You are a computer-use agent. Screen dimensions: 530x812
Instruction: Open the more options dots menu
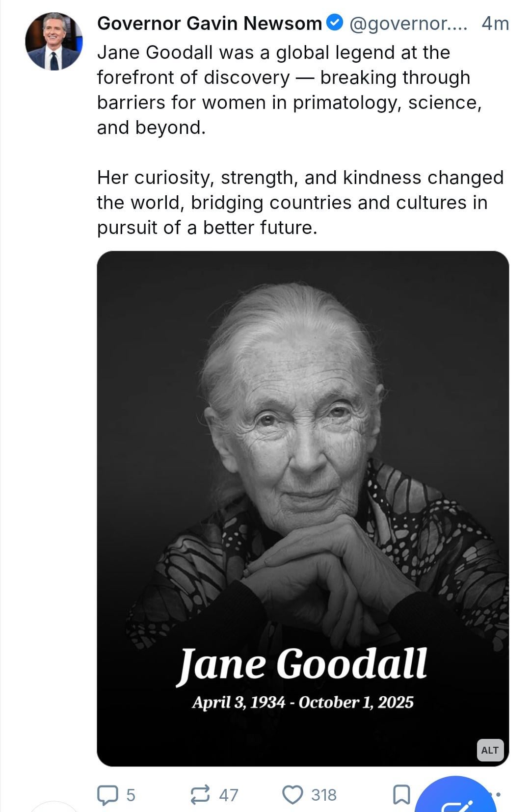click(499, 794)
